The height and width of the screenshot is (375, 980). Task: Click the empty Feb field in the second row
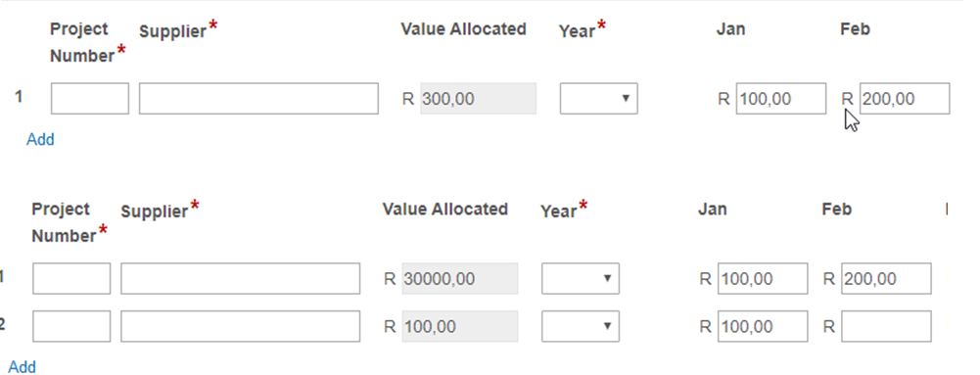[886, 326]
